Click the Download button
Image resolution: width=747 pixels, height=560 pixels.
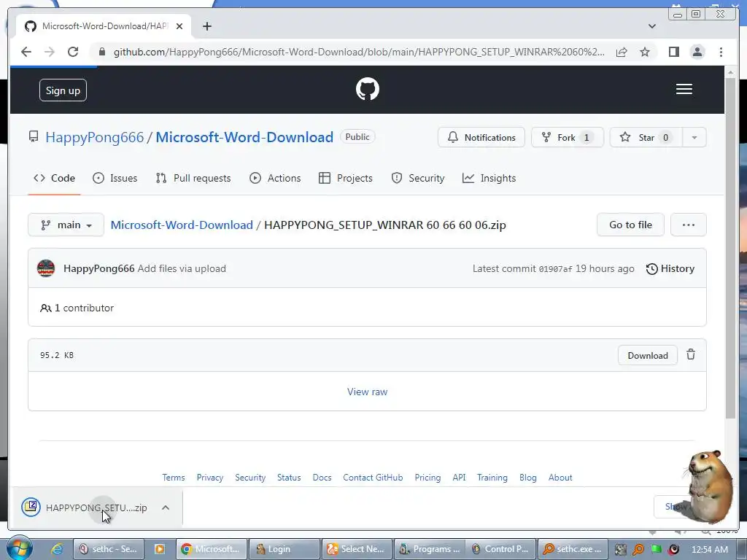648,355
